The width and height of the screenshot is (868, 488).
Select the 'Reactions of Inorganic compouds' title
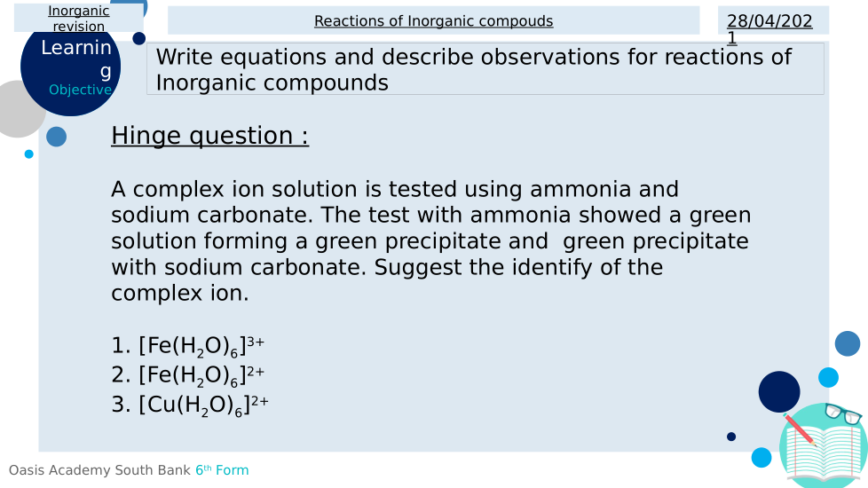pyautogui.click(x=433, y=20)
